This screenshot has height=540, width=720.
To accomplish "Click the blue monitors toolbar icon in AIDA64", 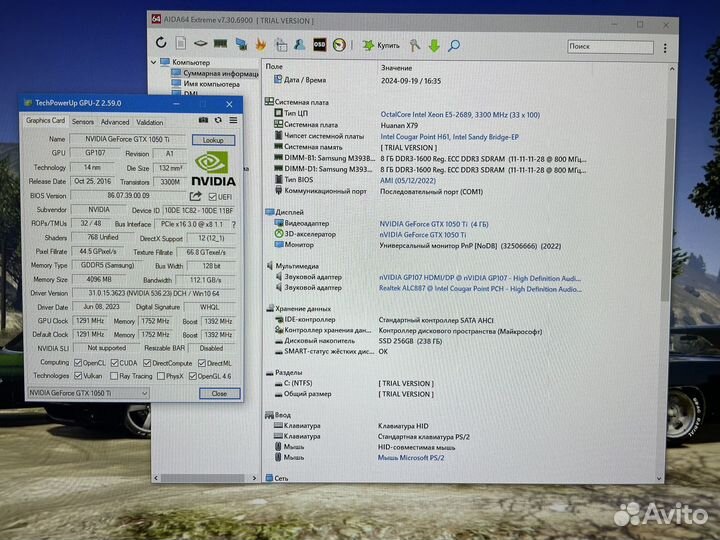I will coord(241,44).
